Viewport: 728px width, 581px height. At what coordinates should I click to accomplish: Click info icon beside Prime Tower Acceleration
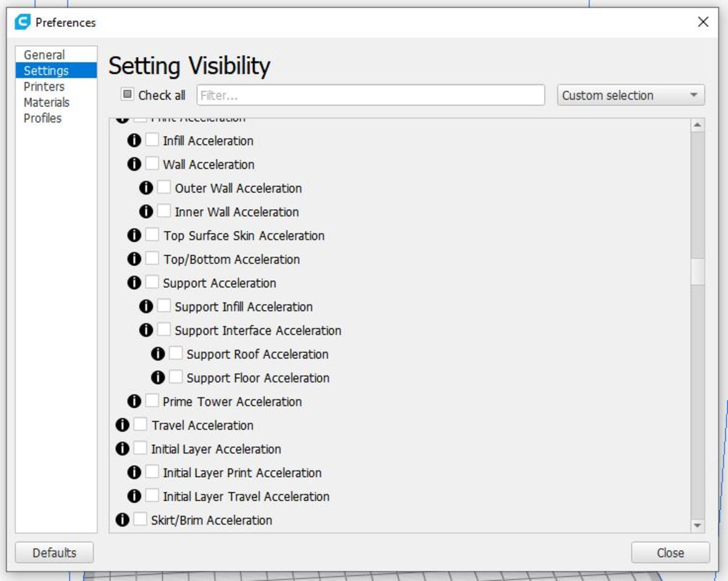[x=134, y=401]
